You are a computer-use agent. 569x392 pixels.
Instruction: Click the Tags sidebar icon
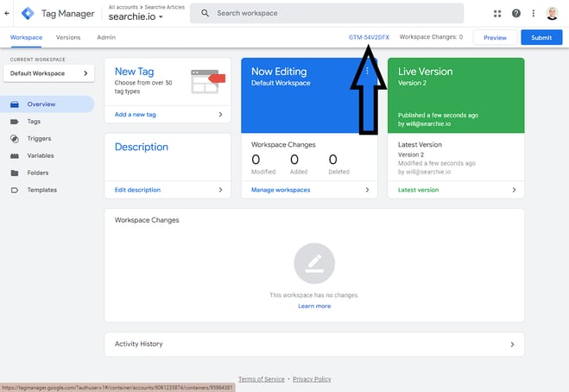[x=15, y=122]
